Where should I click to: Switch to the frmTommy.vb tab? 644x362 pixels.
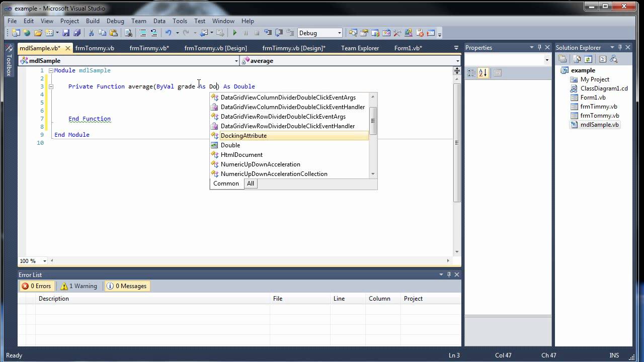pyautogui.click(x=95, y=48)
